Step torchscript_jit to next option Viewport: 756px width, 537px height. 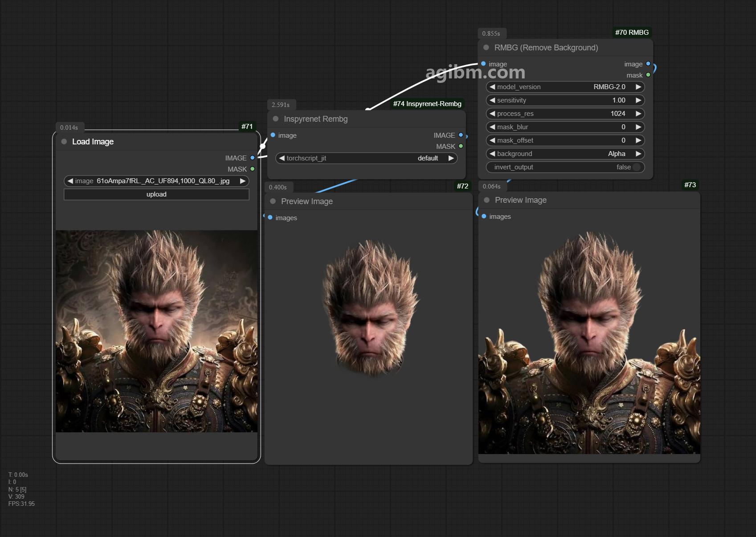pos(451,158)
